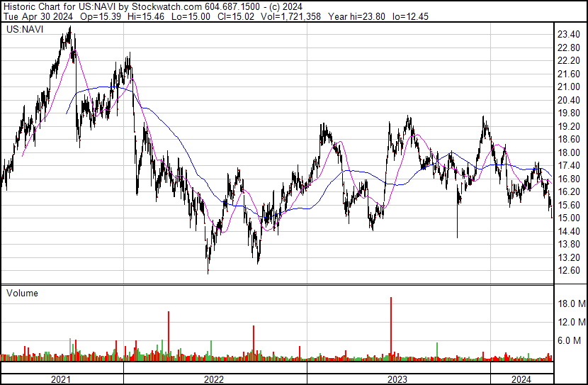588x385 pixels.
Task: Click the Volume panel label
Action: 22,293
